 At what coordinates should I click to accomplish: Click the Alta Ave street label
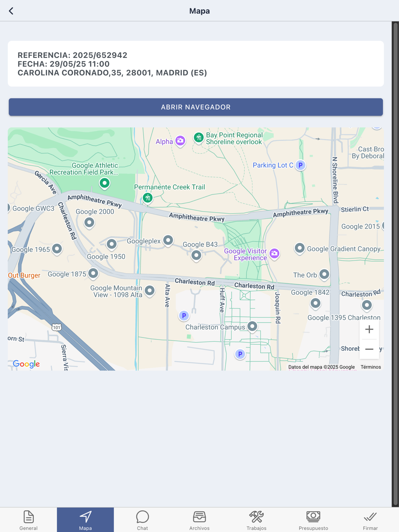coord(168,296)
